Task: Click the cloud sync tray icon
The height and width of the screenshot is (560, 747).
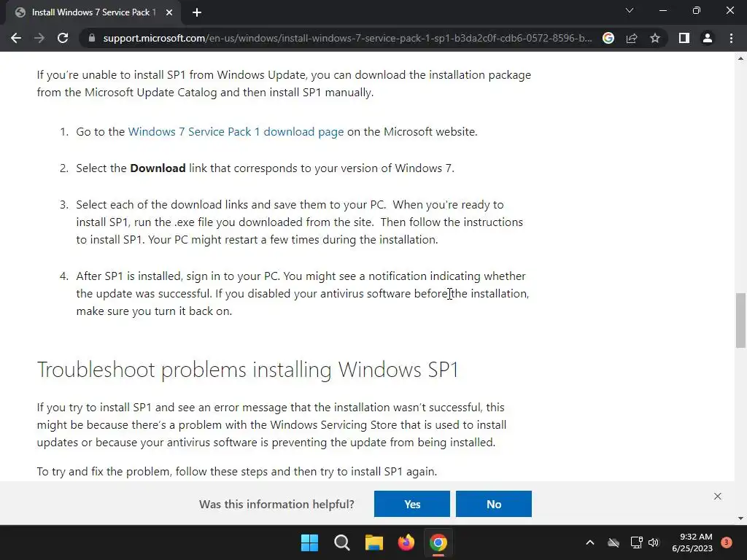Action: tap(614, 542)
